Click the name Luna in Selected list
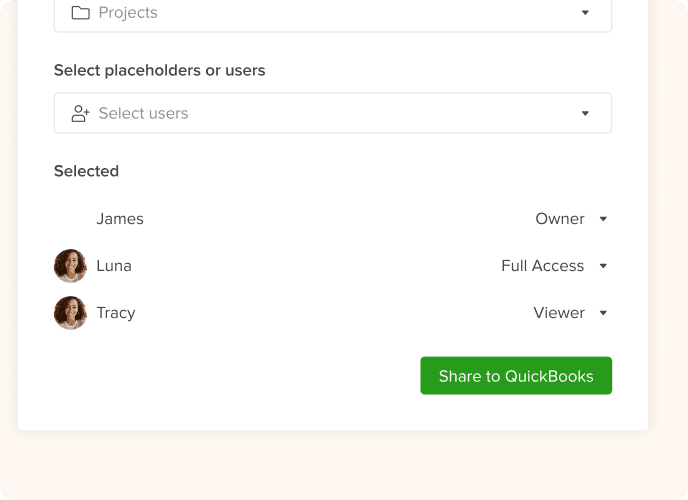 (114, 265)
